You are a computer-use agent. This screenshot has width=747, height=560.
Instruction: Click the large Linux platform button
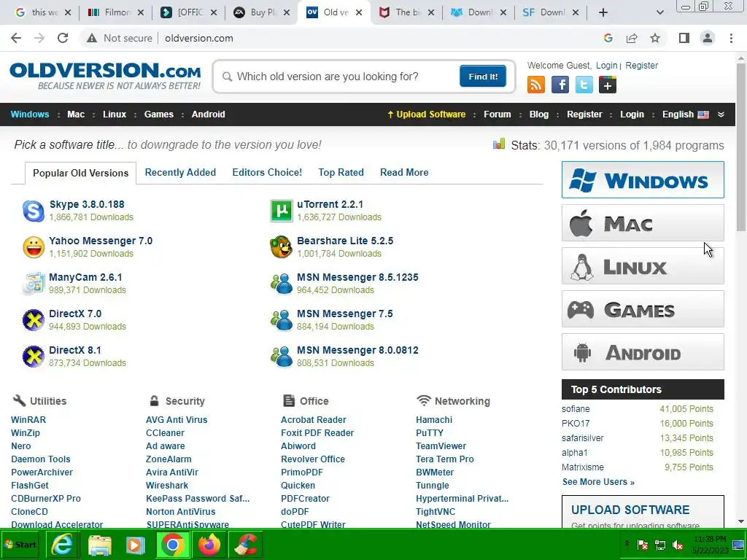[643, 265]
